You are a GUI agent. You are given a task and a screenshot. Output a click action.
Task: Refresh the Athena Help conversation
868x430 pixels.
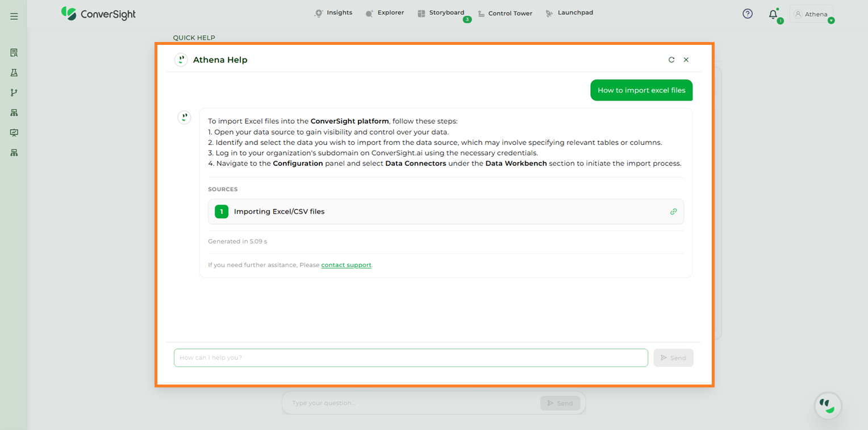pyautogui.click(x=671, y=60)
